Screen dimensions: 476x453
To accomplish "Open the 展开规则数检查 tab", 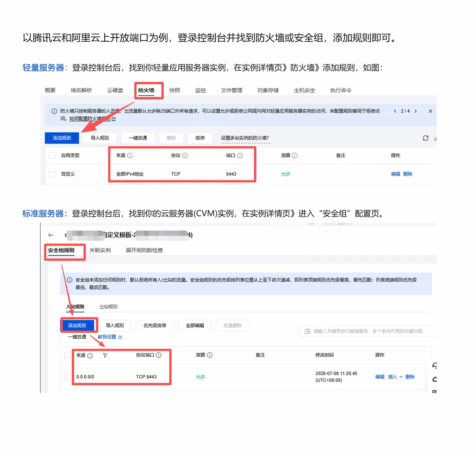I will pos(144,250).
